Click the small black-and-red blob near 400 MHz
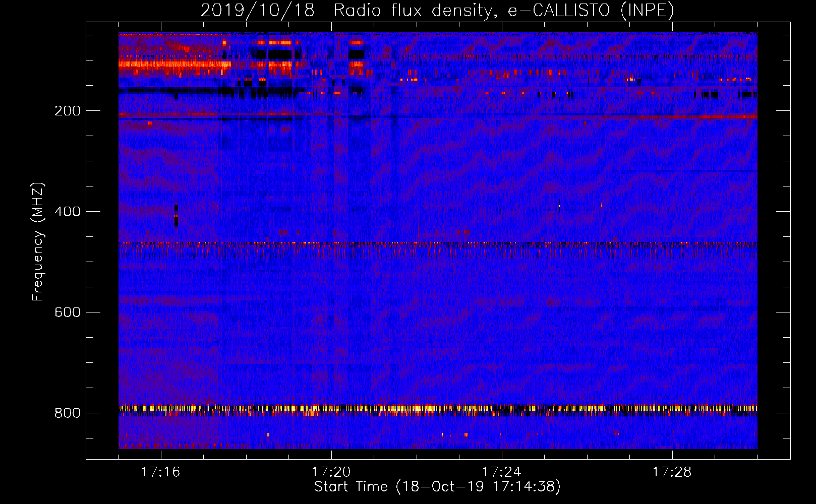This screenshot has width=816, height=504. tap(176, 216)
